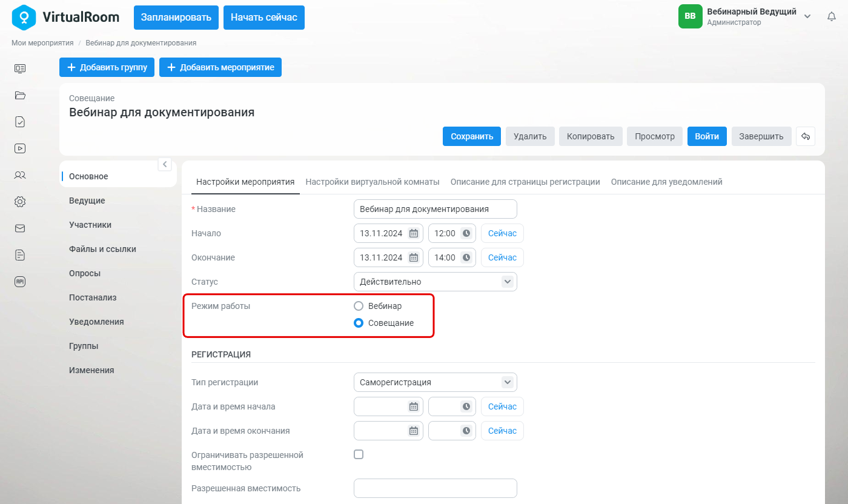Viewport: 848px width, 504px height.
Task: Open the notifications bell
Action: click(832, 16)
